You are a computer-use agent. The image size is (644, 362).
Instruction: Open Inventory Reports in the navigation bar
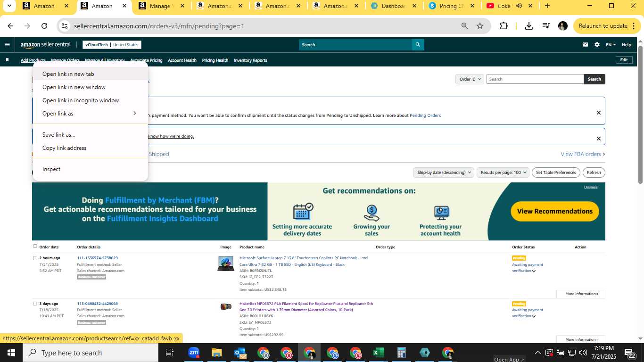[250, 60]
